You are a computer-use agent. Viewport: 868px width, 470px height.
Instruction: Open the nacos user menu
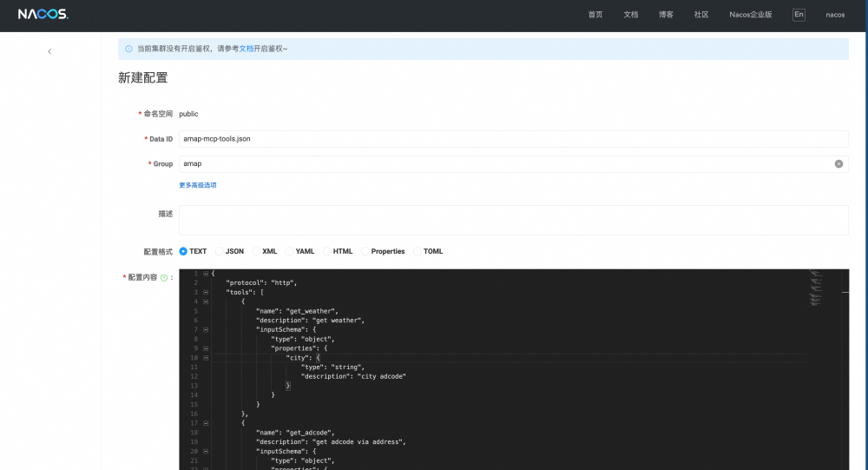click(835, 15)
